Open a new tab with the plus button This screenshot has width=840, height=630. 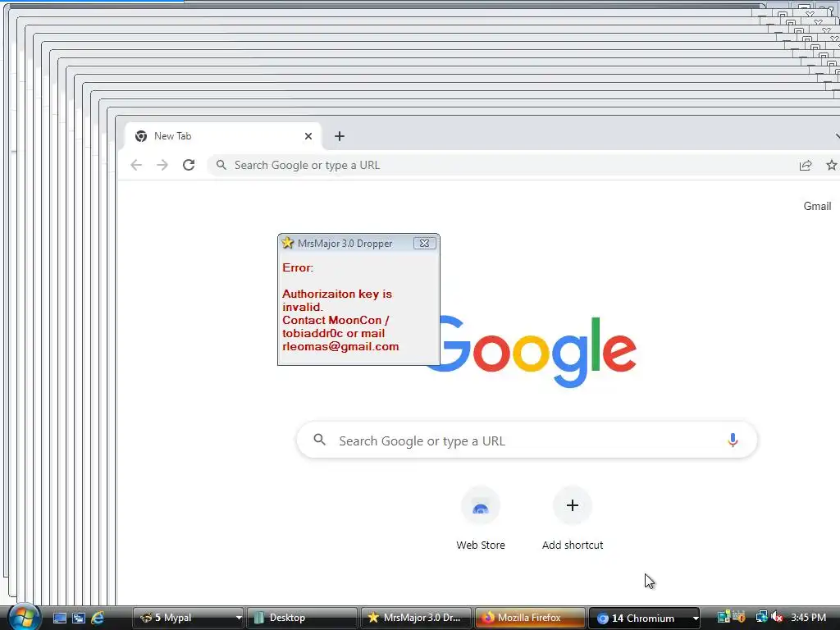(x=339, y=136)
